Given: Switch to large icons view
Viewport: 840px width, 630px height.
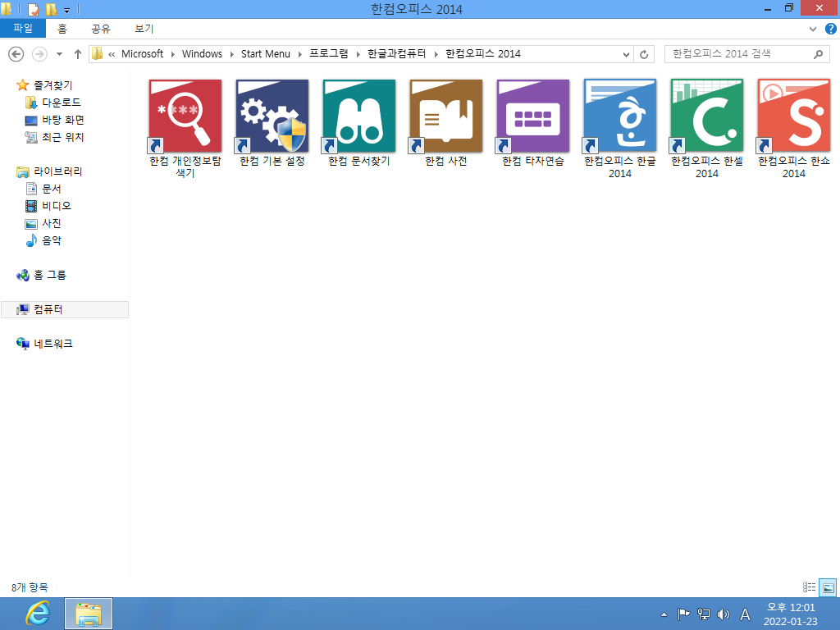Looking at the screenshot, I should coord(829,587).
